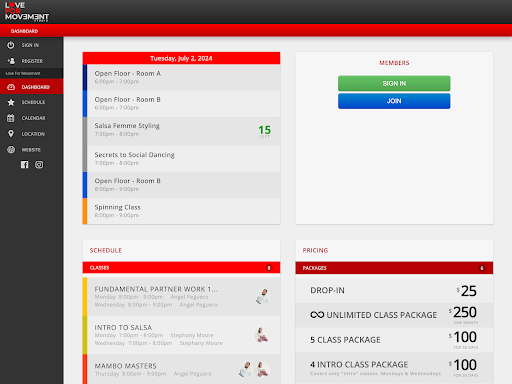Open the Instagram icon link
The width and height of the screenshot is (512, 384).
pyautogui.click(x=39, y=165)
